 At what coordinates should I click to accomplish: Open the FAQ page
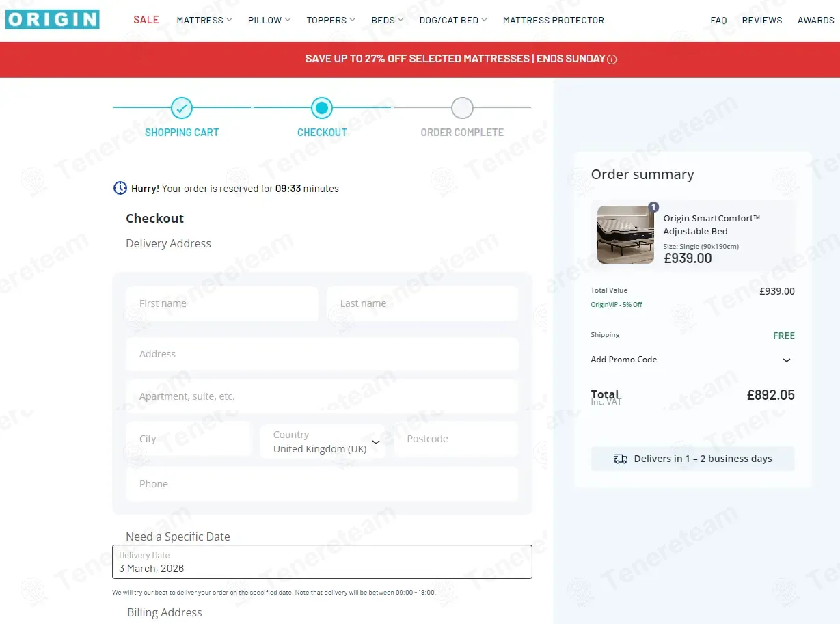click(718, 20)
